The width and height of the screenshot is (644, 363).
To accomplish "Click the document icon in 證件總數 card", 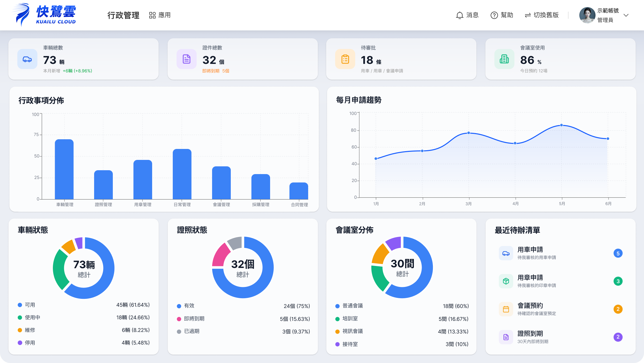I will (187, 59).
